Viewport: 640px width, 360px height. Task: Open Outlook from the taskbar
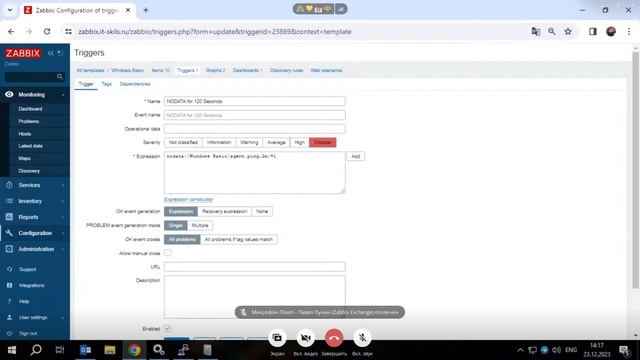85,350
